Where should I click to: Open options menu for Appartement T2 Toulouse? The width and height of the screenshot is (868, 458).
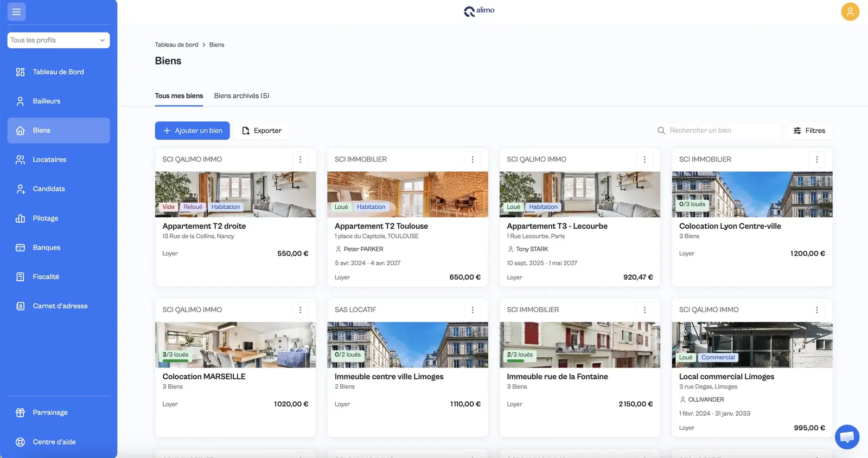473,159
